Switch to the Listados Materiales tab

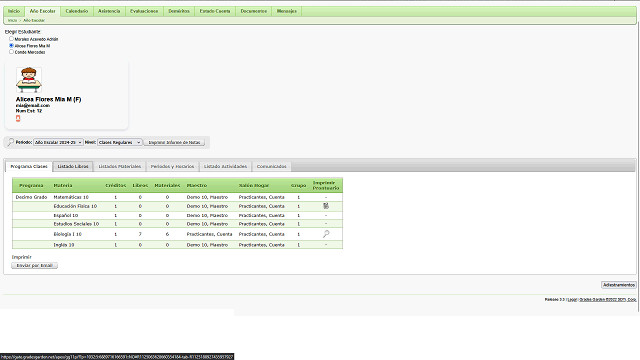pos(120,167)
